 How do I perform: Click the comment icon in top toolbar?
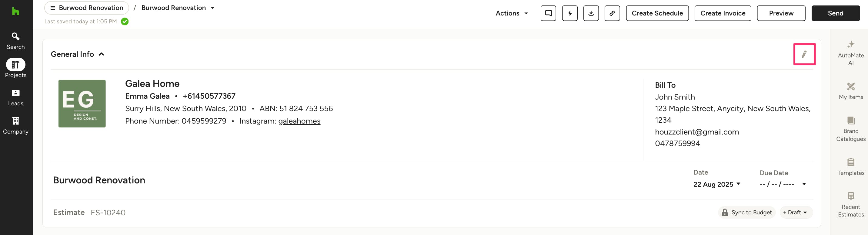coord(548,13)
